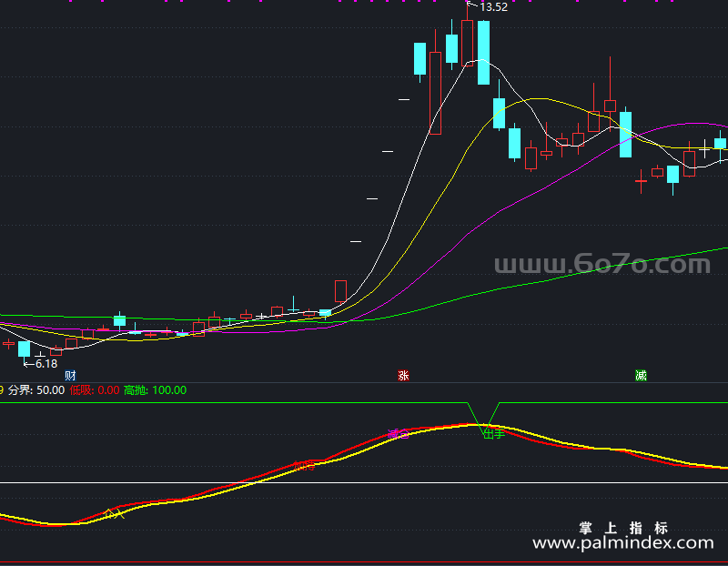Viewport: 728px width, 566px height.
Task: Click the green 出手 signal label
Action: tap(494, 434)
